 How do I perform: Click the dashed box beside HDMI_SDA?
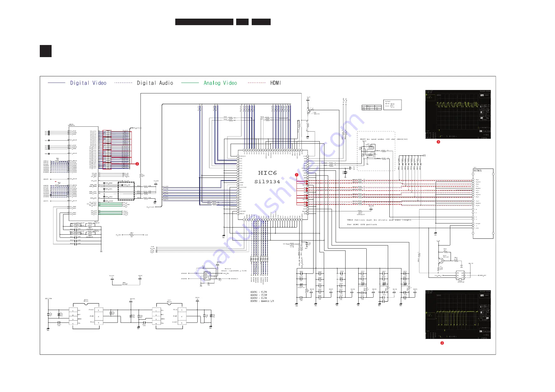126,191
